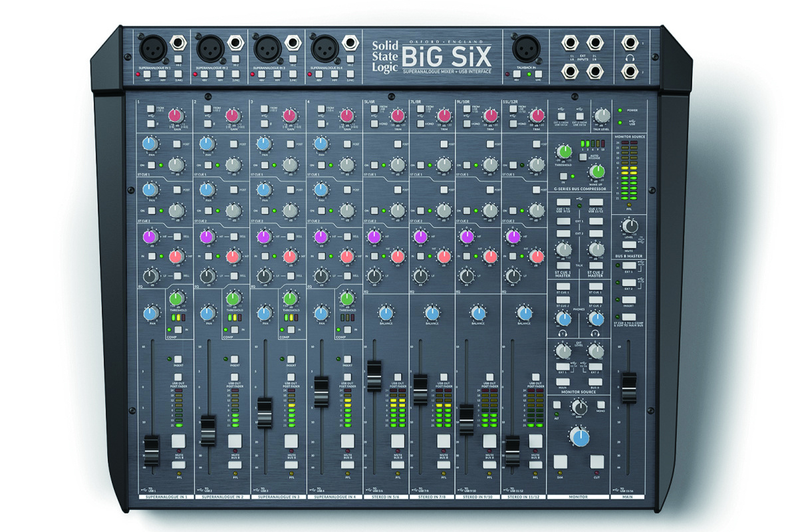The image size is (798, 532).
Task: Touch ST CUE 1 MASTER knob
Action: [563, 249]
